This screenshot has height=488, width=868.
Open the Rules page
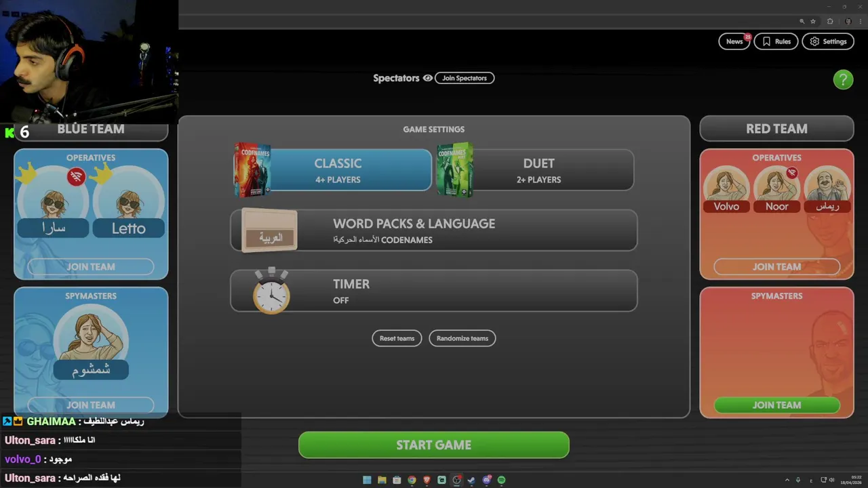(x=776, y=41)
